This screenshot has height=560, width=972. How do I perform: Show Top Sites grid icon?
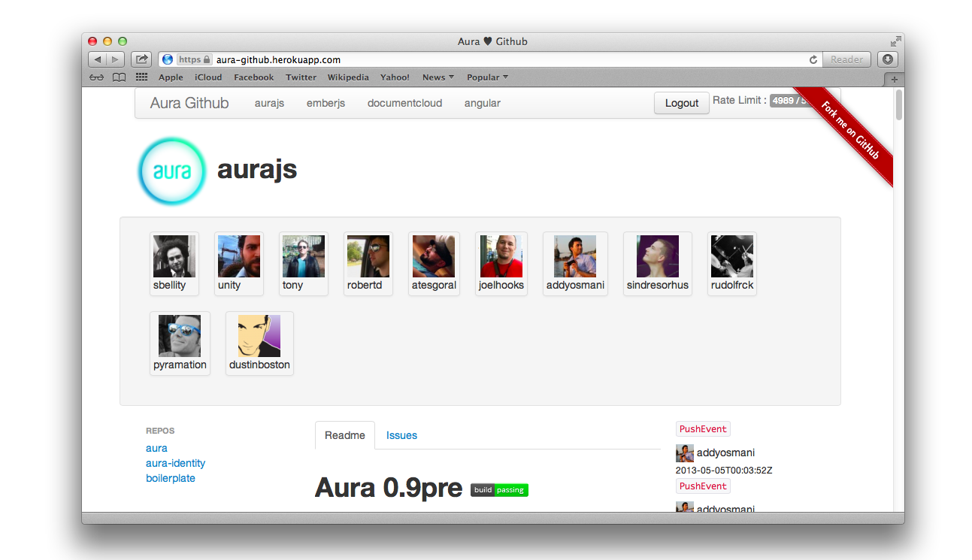click(x=141, y=77)
